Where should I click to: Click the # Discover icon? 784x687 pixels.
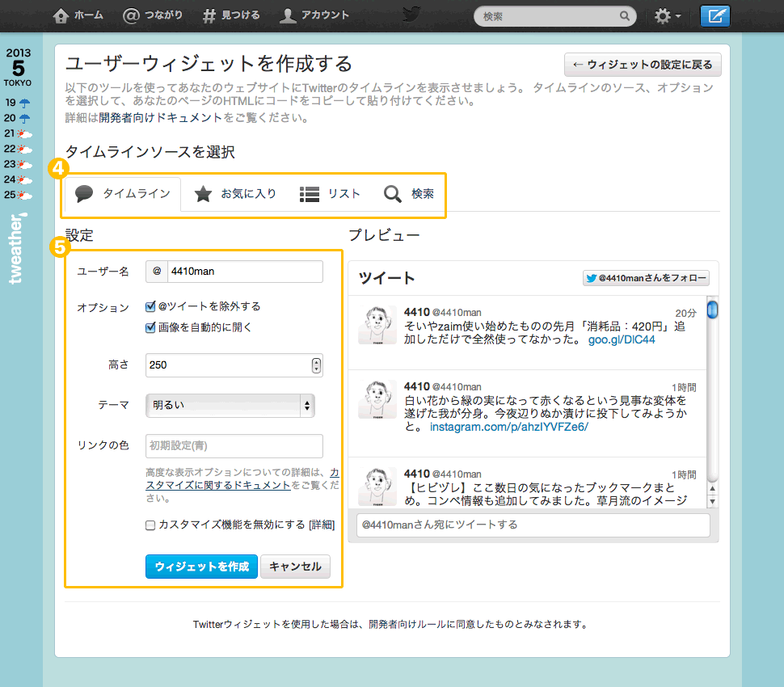(x=209, y=16)
